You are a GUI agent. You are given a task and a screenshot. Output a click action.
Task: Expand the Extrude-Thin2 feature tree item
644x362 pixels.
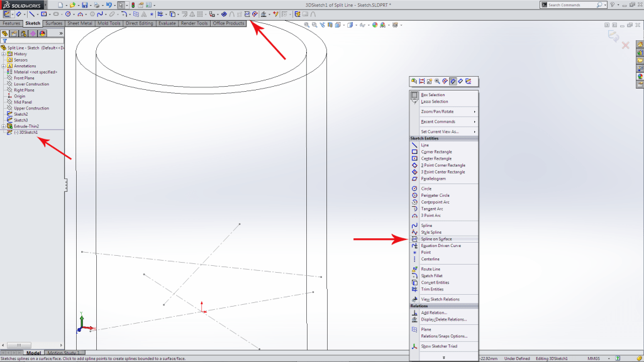[x=5, y=125]
